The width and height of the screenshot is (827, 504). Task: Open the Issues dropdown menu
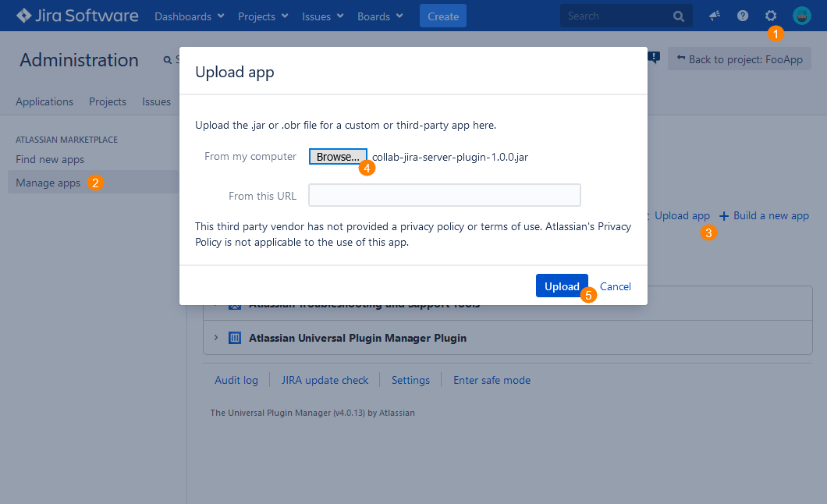tap(322, 16)
